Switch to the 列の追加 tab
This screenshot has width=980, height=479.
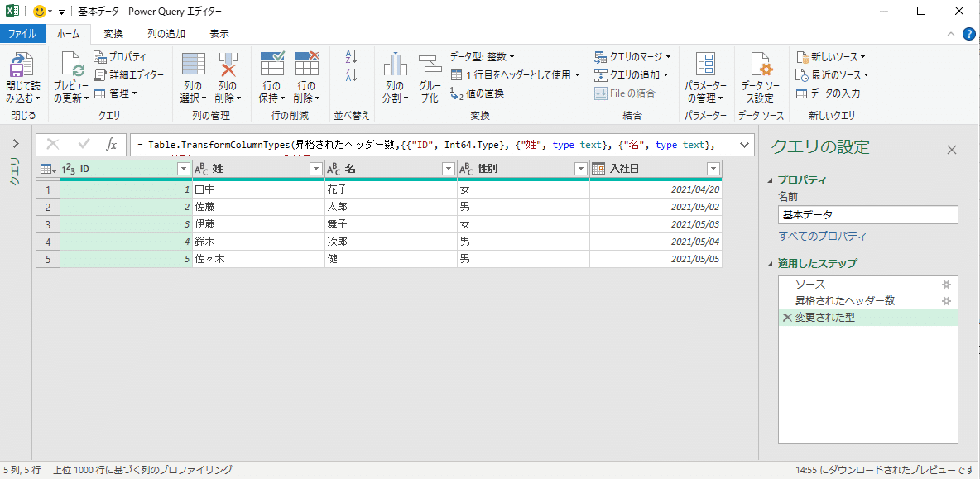(x=166, y=34)
